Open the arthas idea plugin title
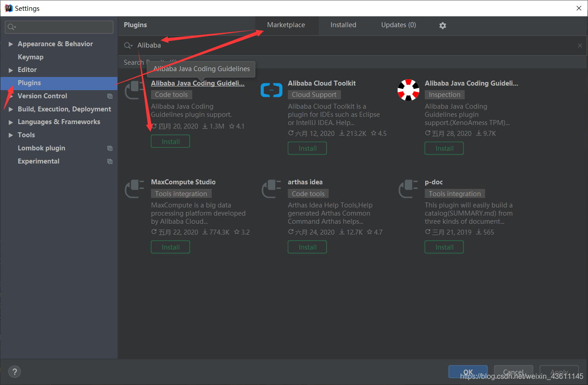The width and height of the screenshot is (588, 385). 305,182
